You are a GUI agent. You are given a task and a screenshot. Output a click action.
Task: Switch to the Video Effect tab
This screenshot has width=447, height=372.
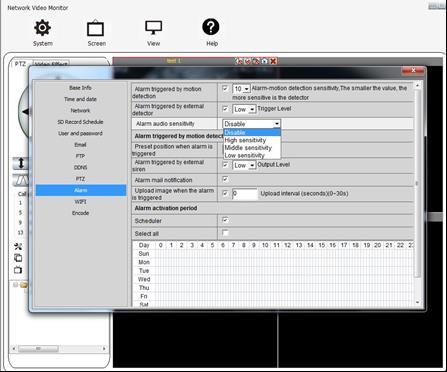[51, 64]
